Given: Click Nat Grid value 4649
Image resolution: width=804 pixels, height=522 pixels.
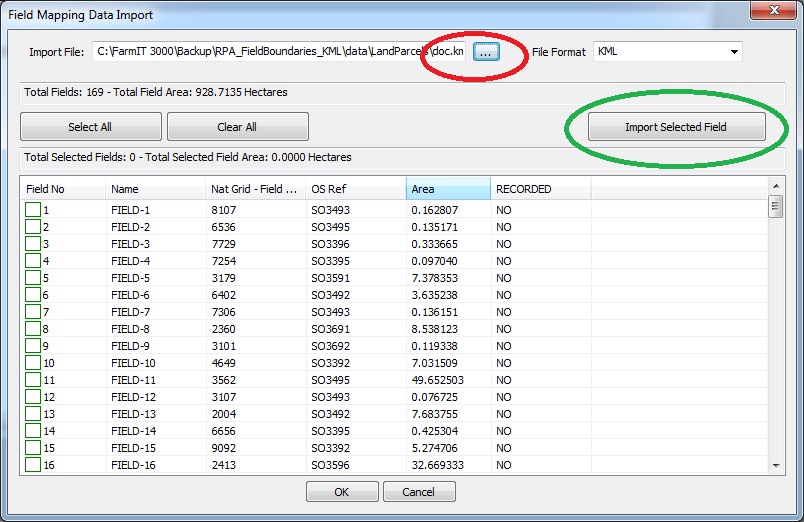Looking at the screenshot, I should click(224, 363).
